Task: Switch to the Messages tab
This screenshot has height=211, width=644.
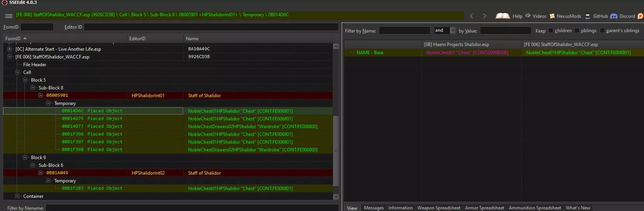Action: point(374,208)
